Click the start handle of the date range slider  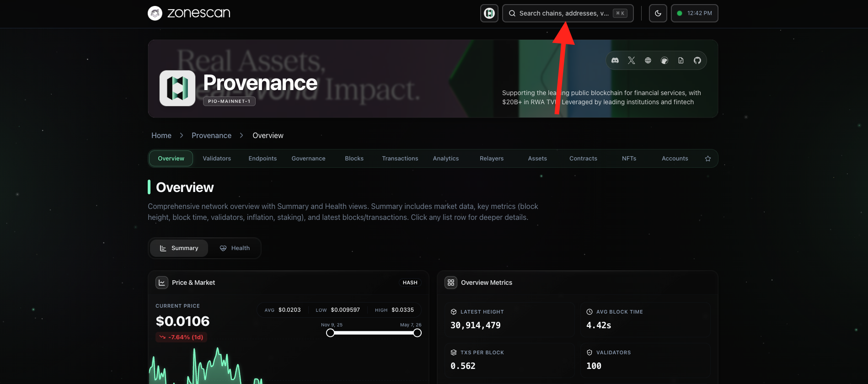(330, 333)
